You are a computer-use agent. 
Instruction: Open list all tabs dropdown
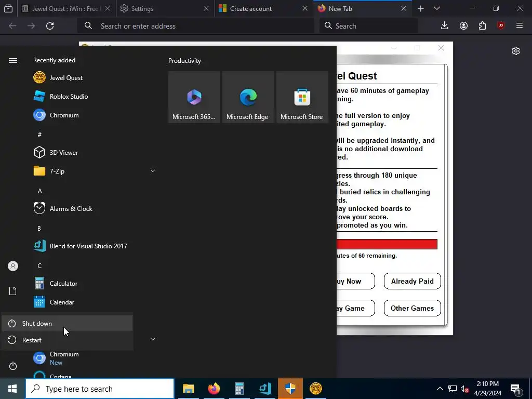[437, 8]
